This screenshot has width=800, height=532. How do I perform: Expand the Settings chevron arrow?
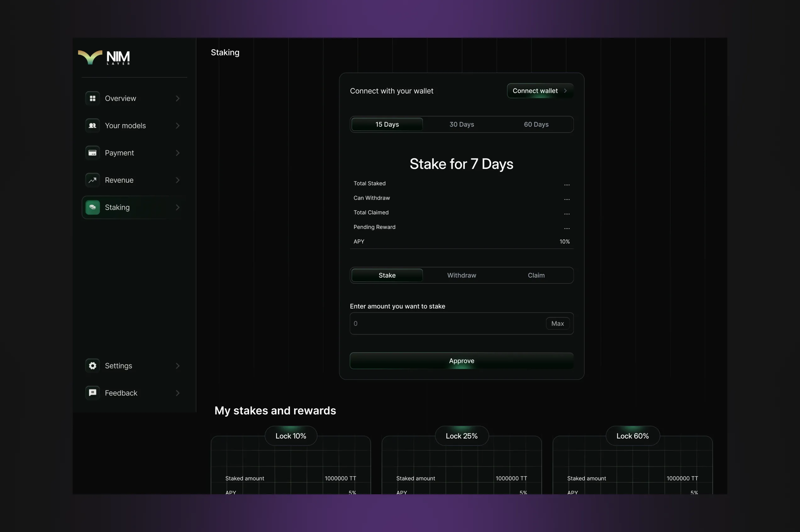(x=177, y=366)
